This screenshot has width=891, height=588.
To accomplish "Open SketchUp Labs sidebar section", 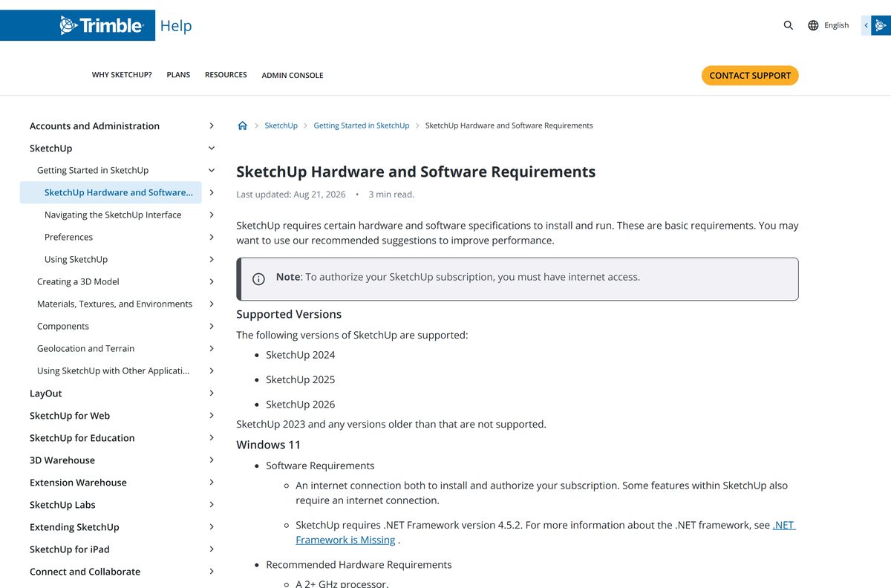I will (x=62, y=505).
